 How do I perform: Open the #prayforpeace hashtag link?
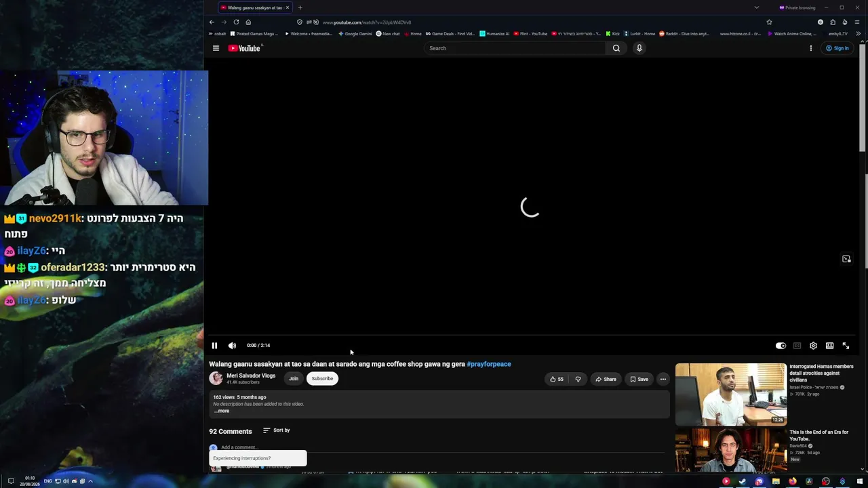pos(489,364)
